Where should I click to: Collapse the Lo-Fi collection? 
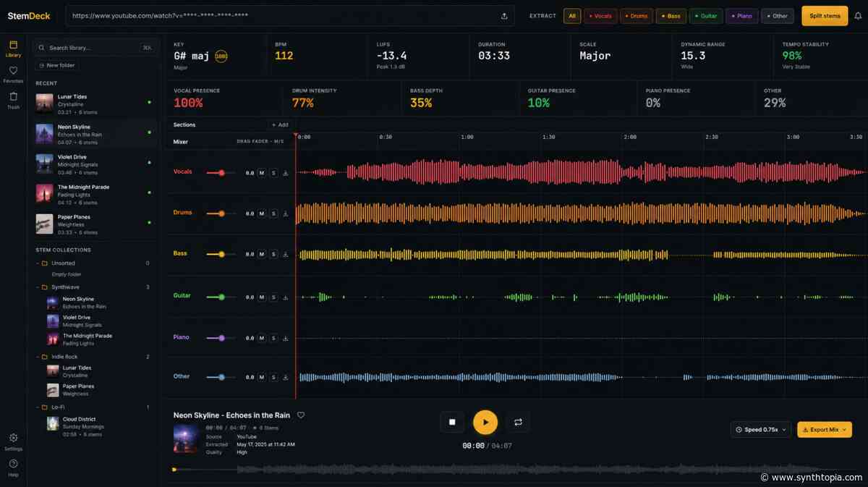coord(37,407)
